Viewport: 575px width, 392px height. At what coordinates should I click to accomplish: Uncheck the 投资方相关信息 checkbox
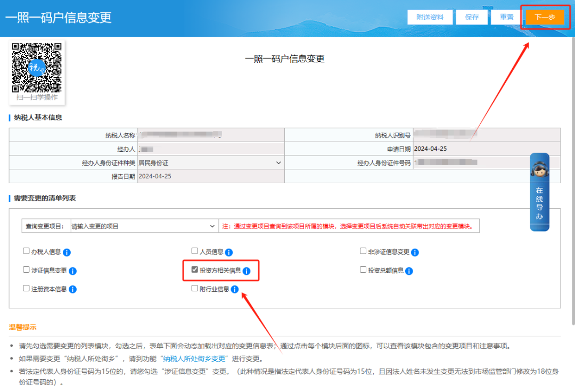click(195, 270)
